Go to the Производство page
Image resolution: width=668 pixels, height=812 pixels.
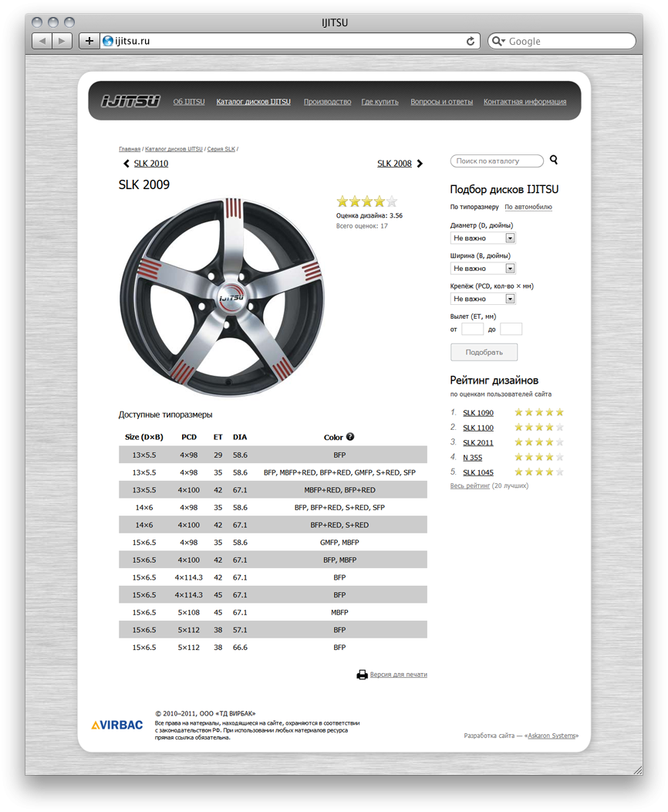[328, 102]
